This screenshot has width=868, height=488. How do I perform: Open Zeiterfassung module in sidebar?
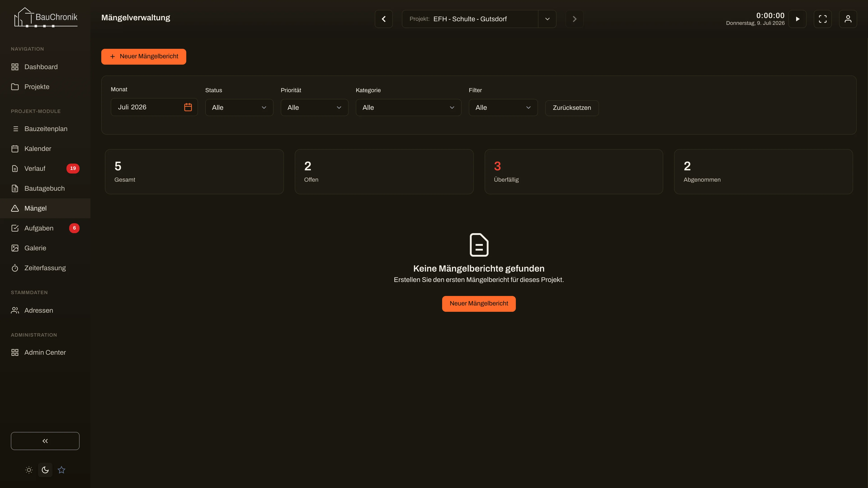pyautogui.click(x=45, y=268)
